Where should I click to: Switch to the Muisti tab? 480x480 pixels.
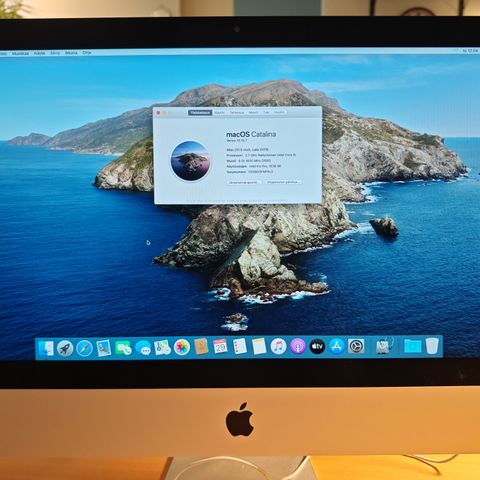click(x=253, y=113)
